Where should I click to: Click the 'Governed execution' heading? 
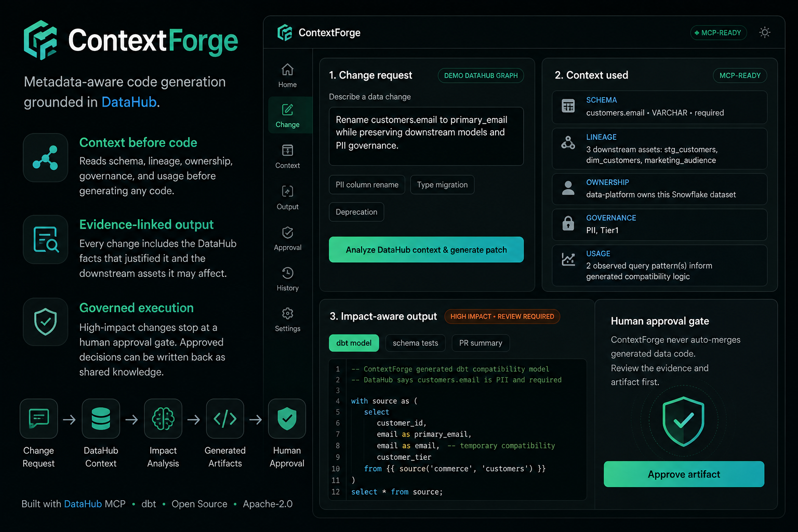coord(137,308)
